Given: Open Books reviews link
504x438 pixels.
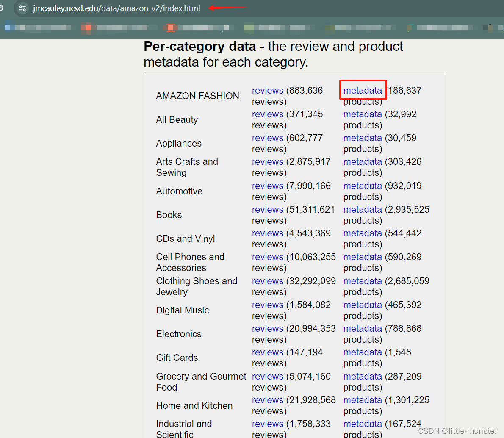Looking at the screenshot, I should (267, 209).
